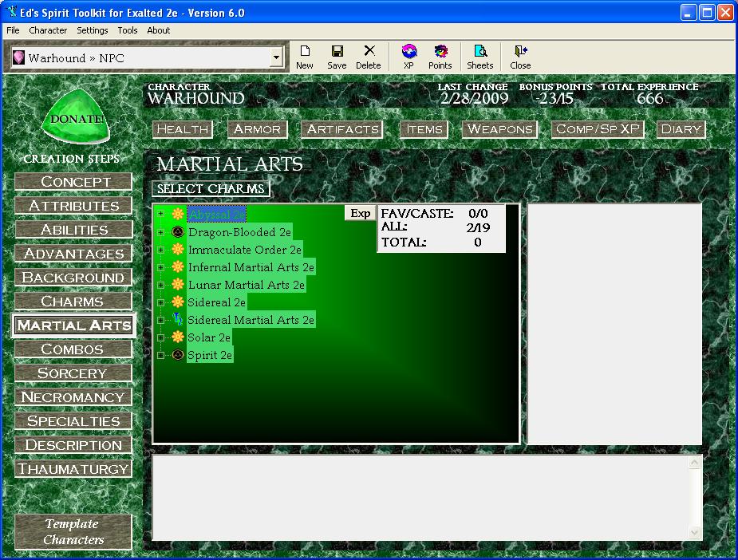The image size is (738, 560).
Task: Click the Exp button
Action: tap(360, 213)
